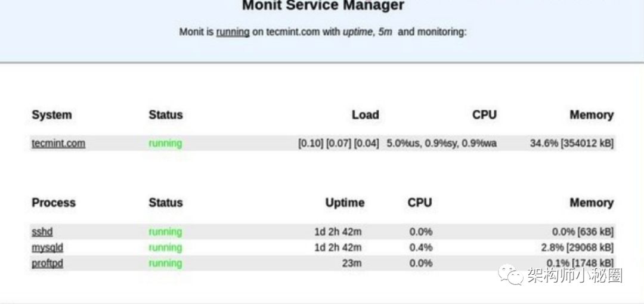Image resolution: width=644 pixels, height=304 pixels.
Task: Click sshd uptime 1d 2h 42m
Action: [338, 232]
